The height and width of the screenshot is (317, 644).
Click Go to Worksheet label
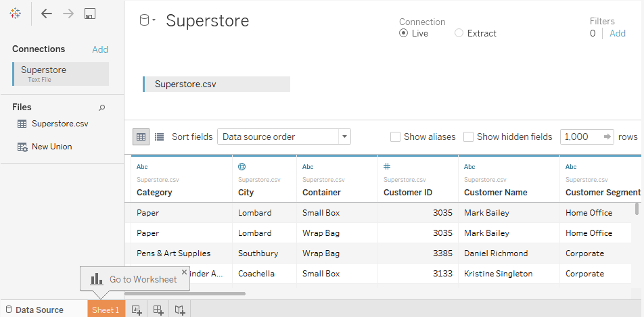[x=143, y=279]
